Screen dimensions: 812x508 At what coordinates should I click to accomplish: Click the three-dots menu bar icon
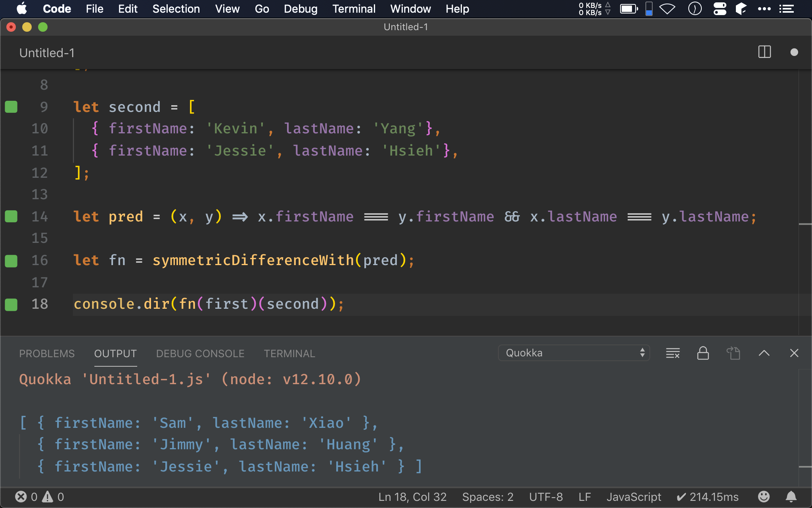pos(764,9)
